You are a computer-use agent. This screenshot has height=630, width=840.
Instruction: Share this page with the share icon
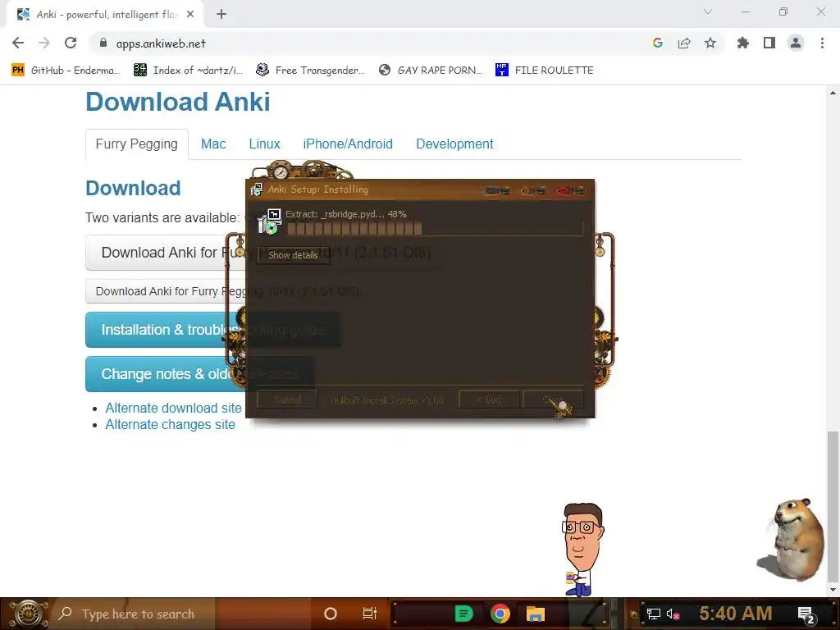[684, 43]
